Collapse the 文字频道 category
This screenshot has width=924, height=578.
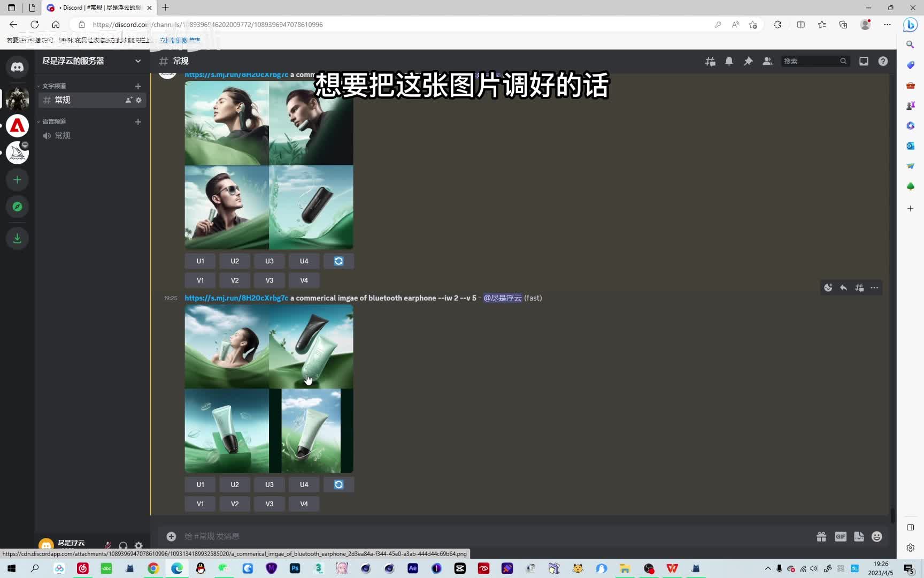click(53, 86)
